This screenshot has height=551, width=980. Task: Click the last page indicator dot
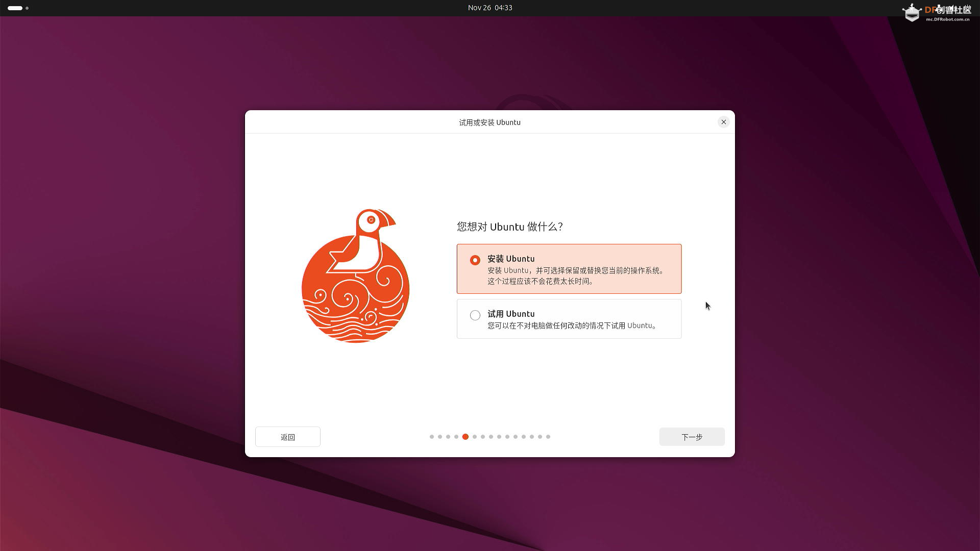pos(548,437)
